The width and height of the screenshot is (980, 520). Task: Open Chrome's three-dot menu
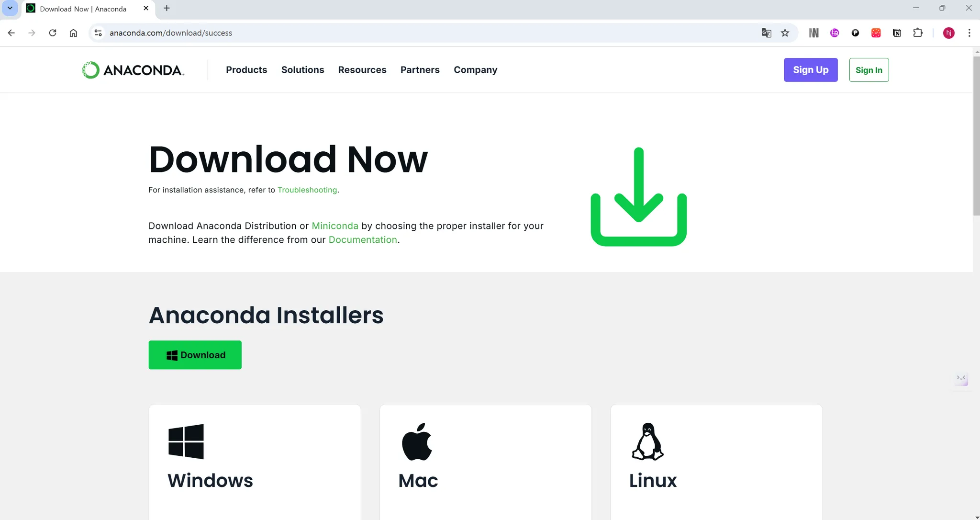969,33
